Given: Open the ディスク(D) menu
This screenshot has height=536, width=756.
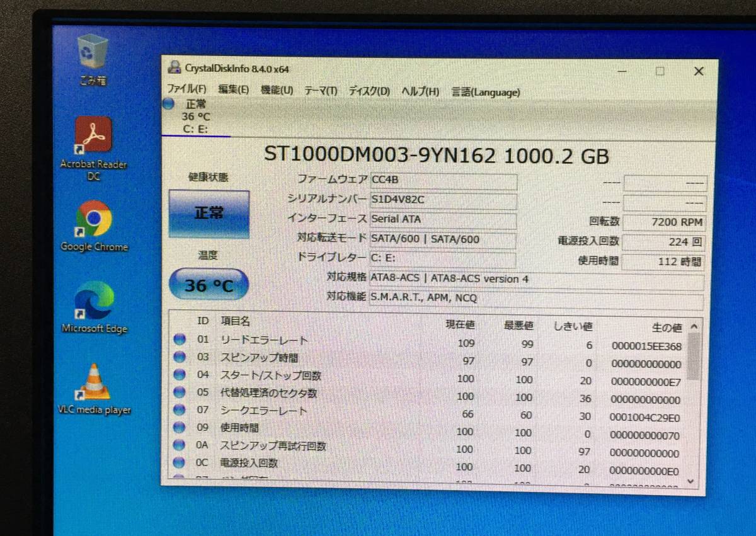Looking at the screenshot, I should pyautogui.click(x=369, y=91).
